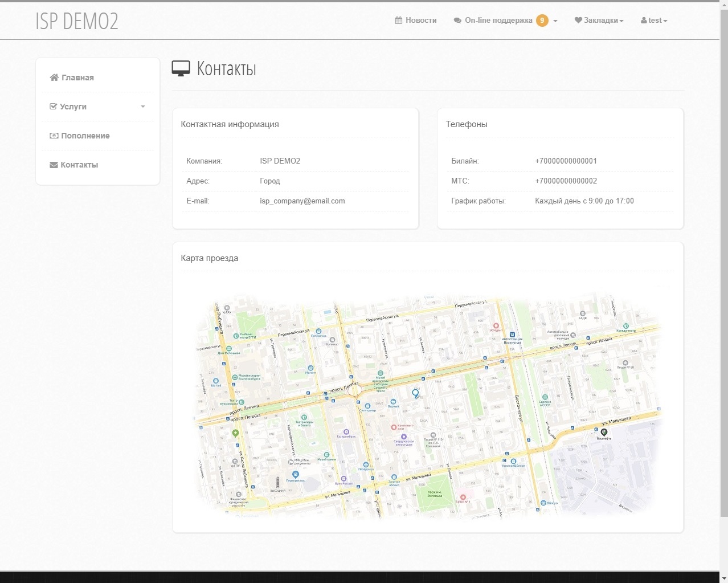
Task: Click the monitor icon beside Контакты heading
Action: (181, 69)
